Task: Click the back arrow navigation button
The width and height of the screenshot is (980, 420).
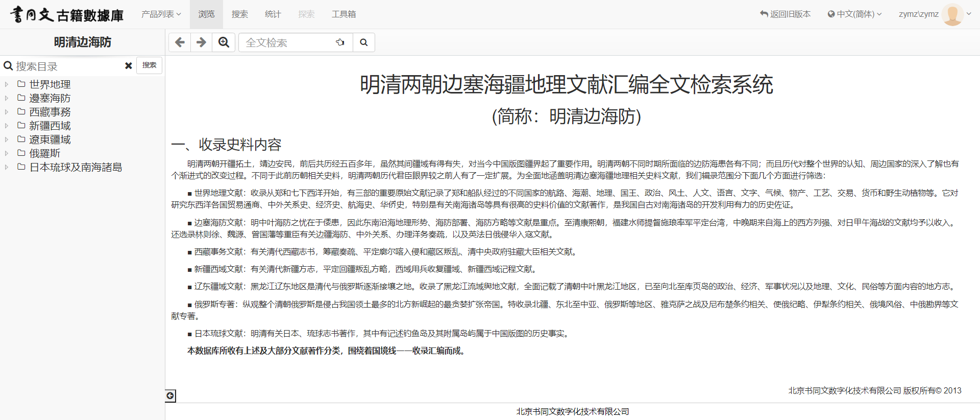Action: pyautogui.click(x=180, y=42)
